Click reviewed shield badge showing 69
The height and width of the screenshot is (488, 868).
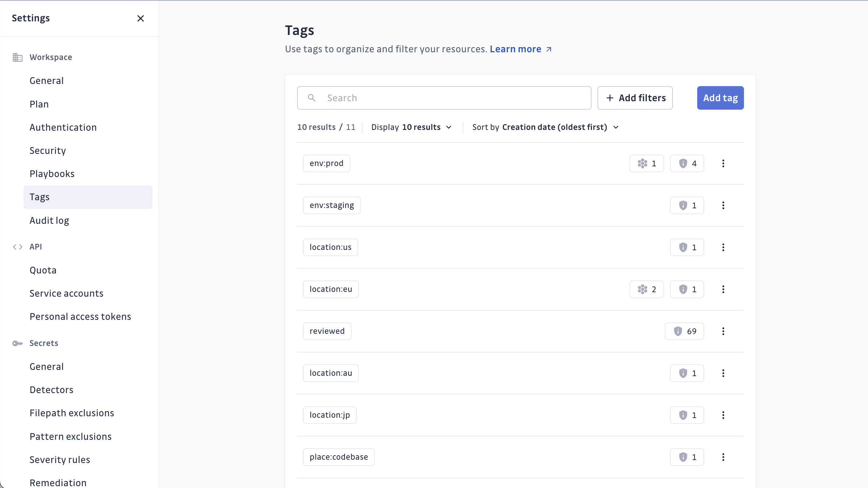point(684,331)
